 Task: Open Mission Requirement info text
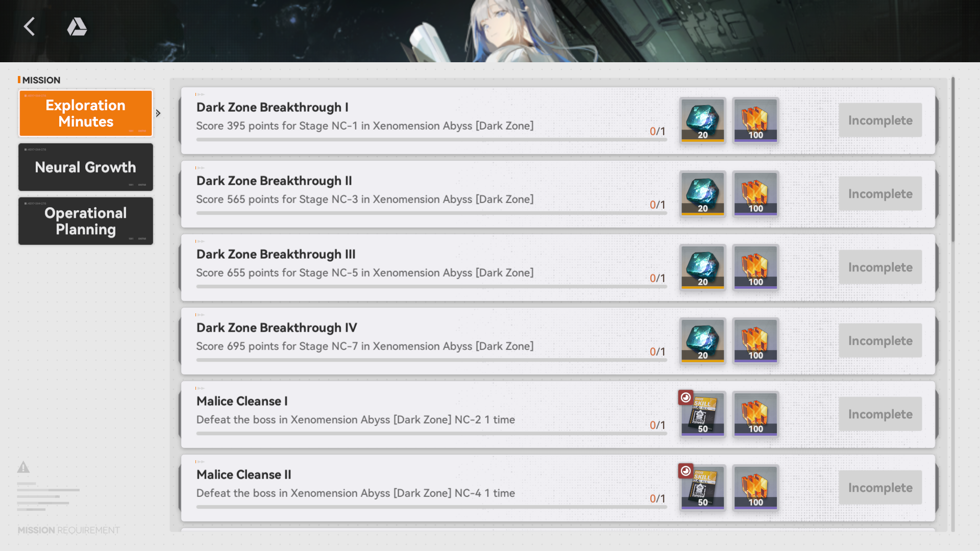point(69,530)
